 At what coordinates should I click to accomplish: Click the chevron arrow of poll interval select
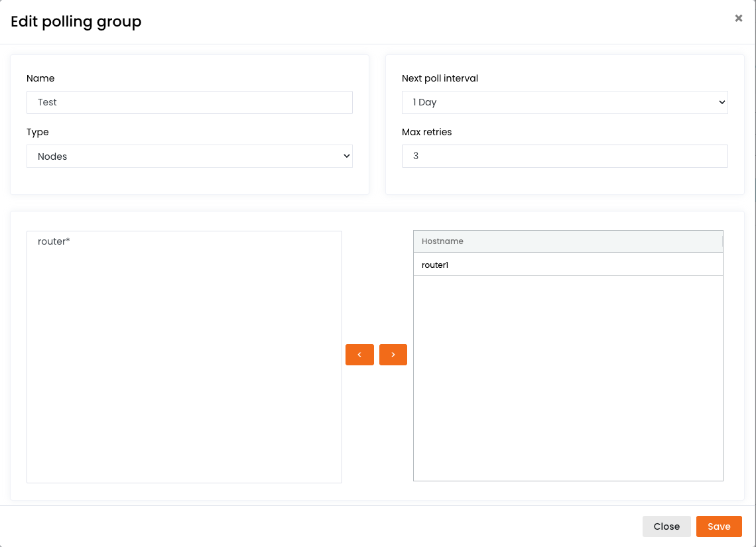pos(722,103)
